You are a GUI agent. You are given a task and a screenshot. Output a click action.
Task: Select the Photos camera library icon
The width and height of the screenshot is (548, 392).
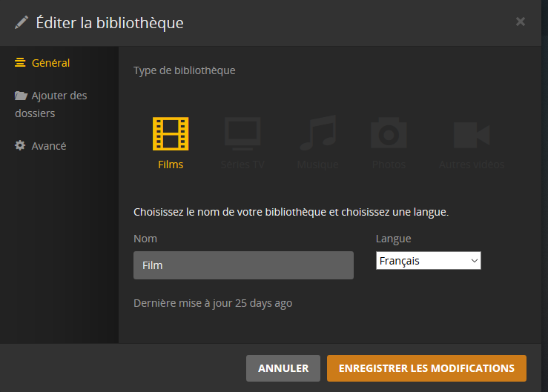click(389, 133)
